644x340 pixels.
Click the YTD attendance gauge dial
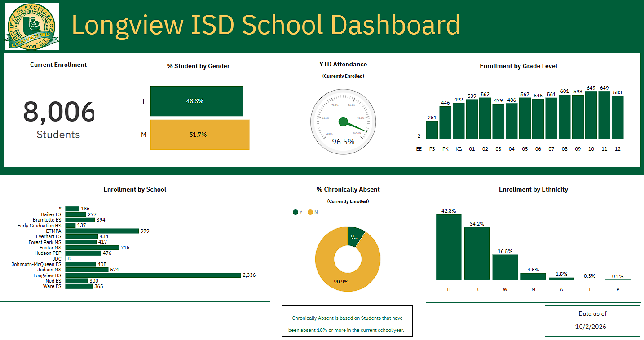343,121
